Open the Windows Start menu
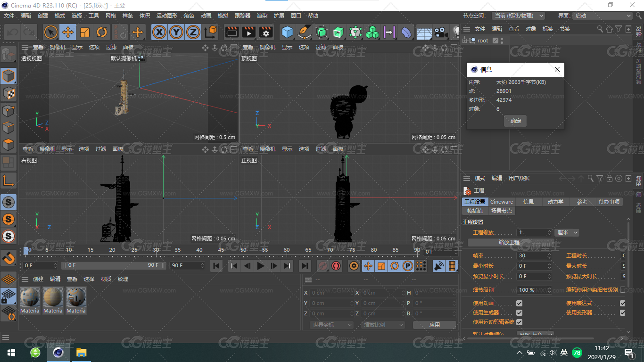 pyautogui.click(x=11, y=352)
